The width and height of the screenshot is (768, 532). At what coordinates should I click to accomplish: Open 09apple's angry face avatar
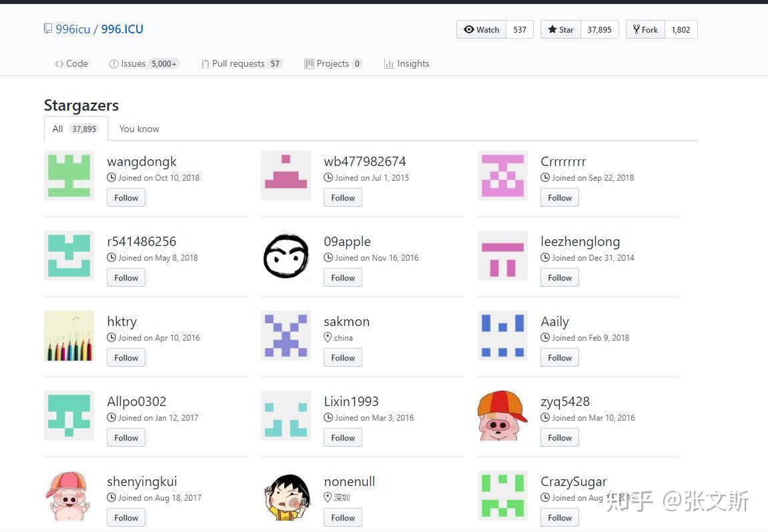tap(286, 255)
